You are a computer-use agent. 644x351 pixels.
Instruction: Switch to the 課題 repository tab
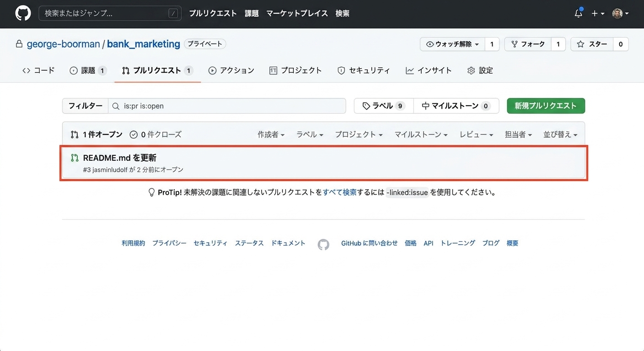(x=88, y=70)
